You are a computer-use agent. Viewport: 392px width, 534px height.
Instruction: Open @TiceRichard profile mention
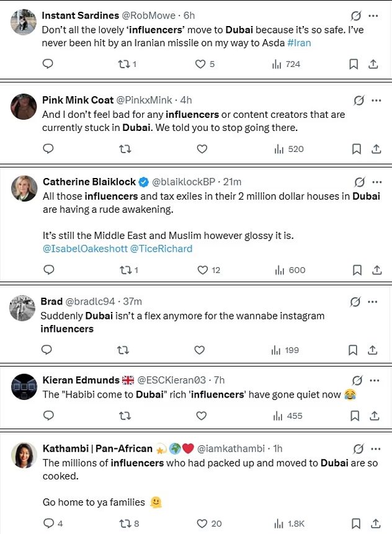[x=161, y=248]
